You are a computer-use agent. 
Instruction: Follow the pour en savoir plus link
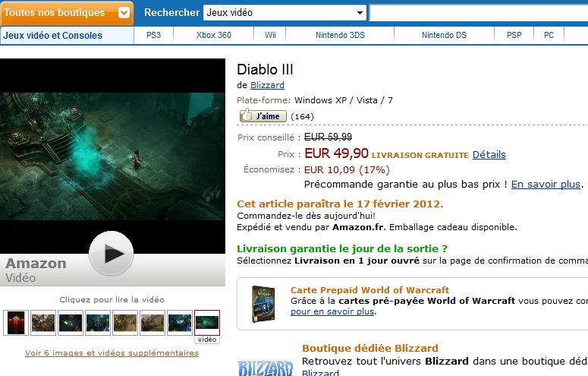pyautogui.click(x=332, y=311)
